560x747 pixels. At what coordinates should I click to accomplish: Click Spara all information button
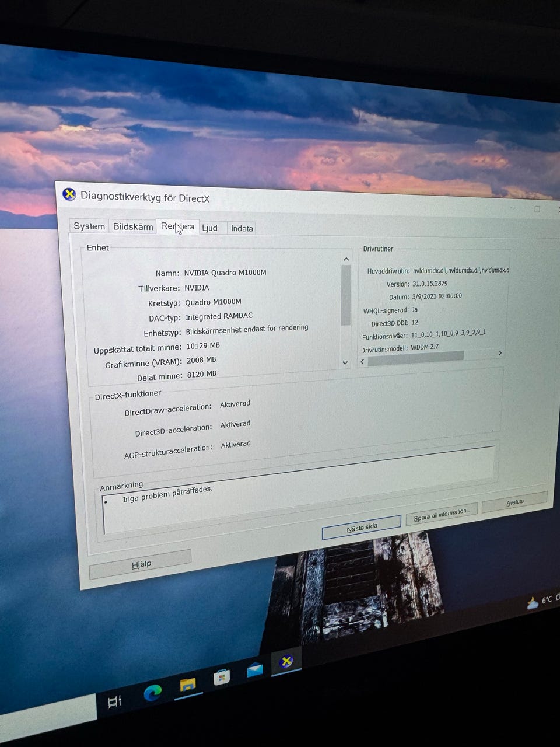[442, 515]
